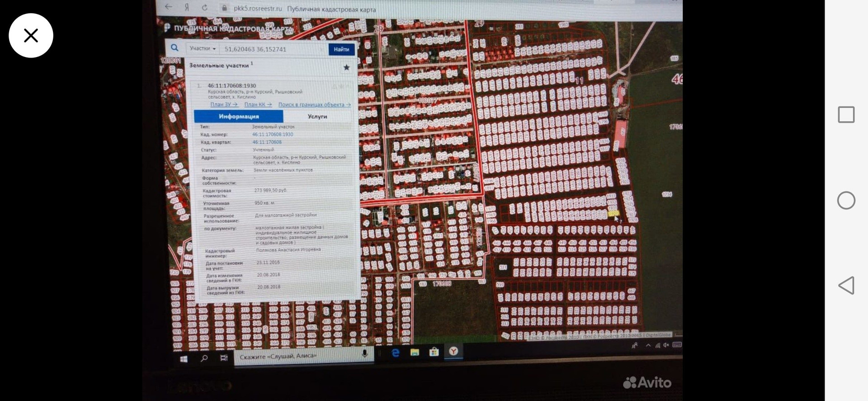
Task: Reload the page with the refresh icon
Action: tap(205, 8)
